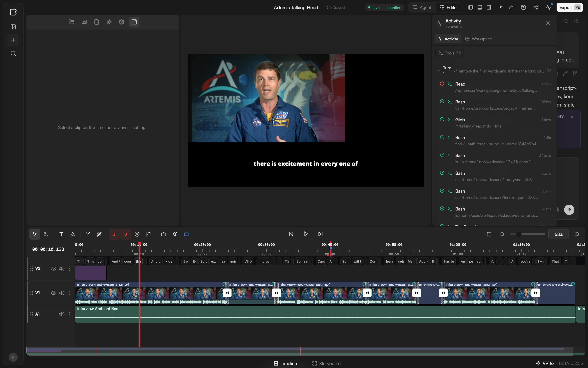Click the Live 1 online indicator
Screen dimensions: 588x368
(x=385, y=8)
